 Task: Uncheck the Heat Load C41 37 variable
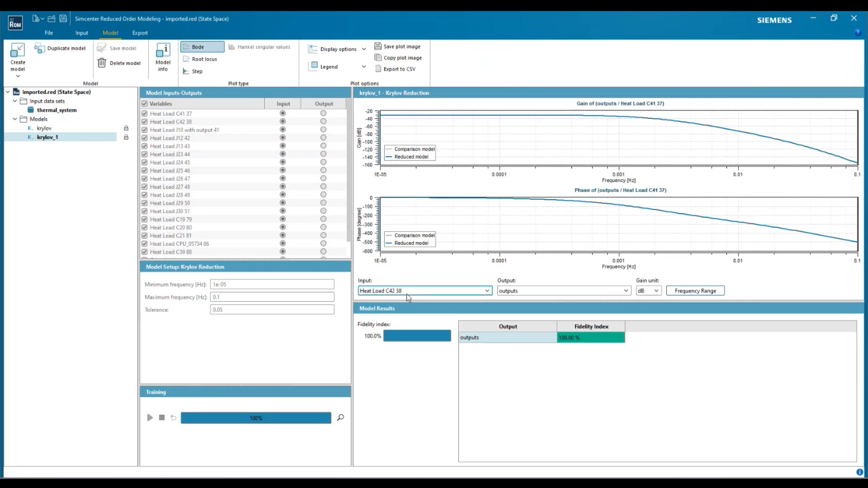tap(144, 113)
